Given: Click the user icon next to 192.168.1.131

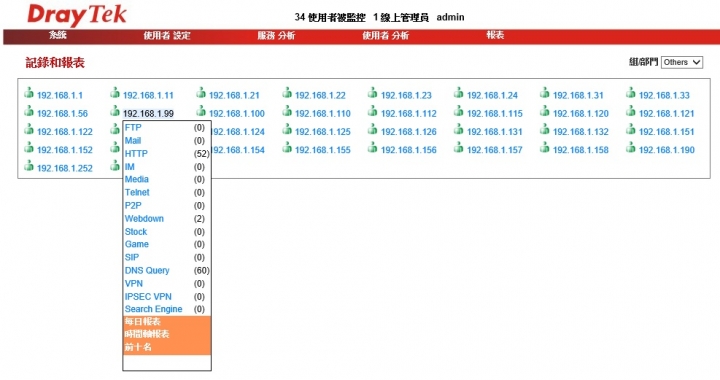Looking at the screenshot, I should click(x=458, y=129).
